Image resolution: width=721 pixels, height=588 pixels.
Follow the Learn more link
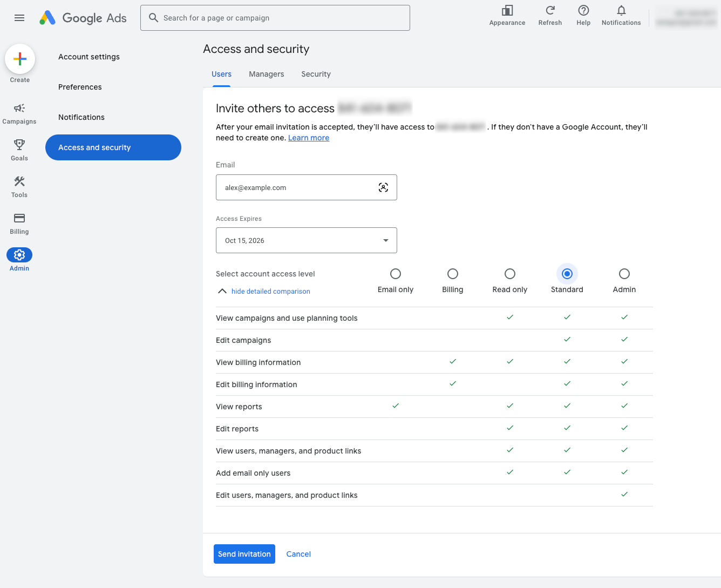coord(309,138)
